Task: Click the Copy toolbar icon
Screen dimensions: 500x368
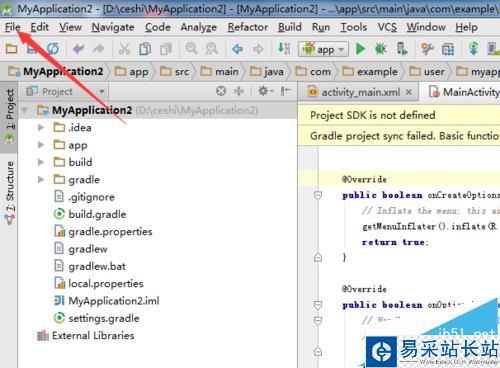Action: click(x=145, y=49)
